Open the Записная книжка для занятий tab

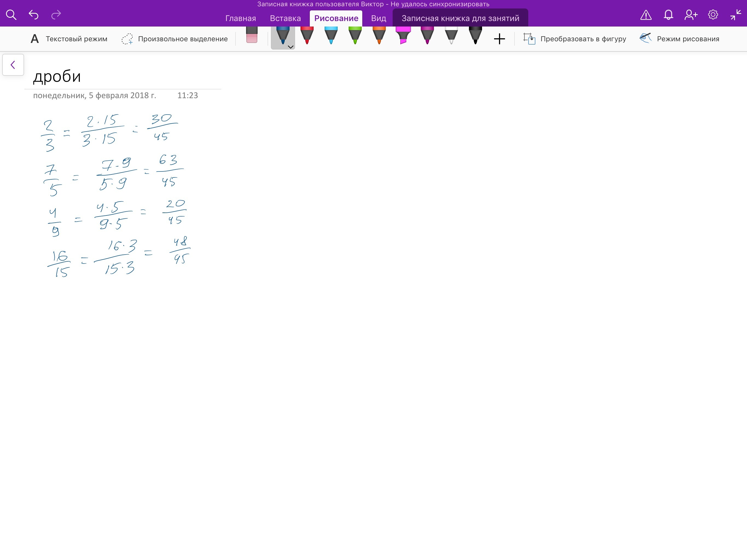(460, 18)
